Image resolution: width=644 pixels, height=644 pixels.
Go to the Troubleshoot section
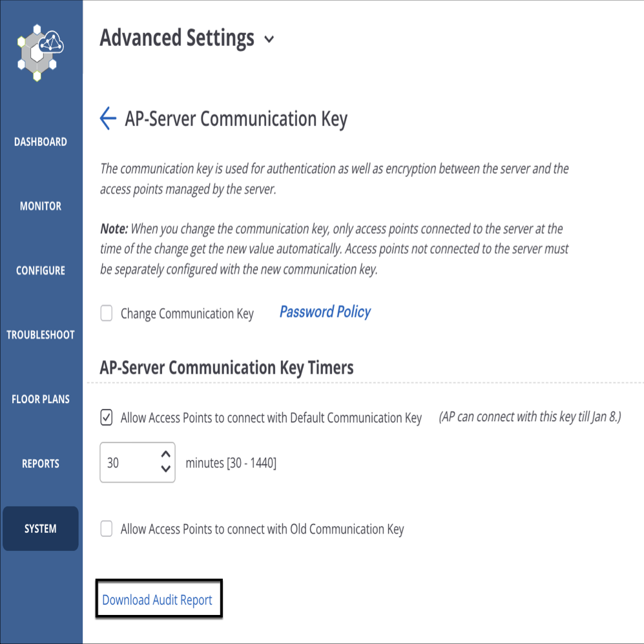coord(41,335)
